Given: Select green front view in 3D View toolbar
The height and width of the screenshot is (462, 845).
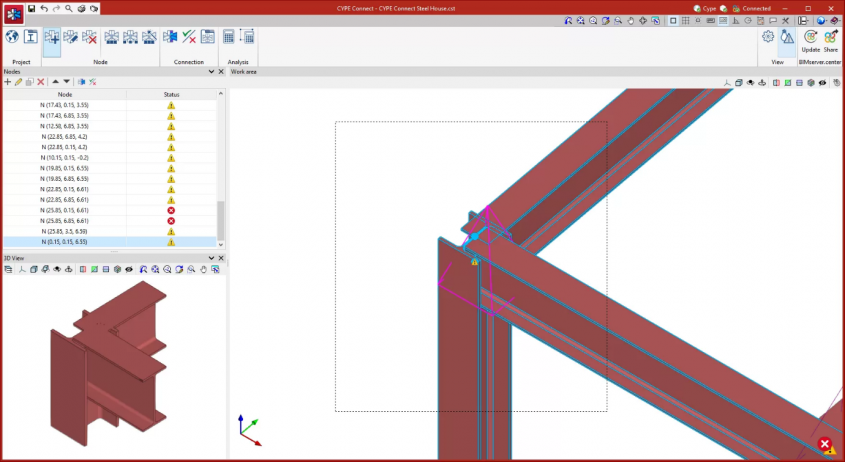Looking at the screenshot, I should [94, 269].
